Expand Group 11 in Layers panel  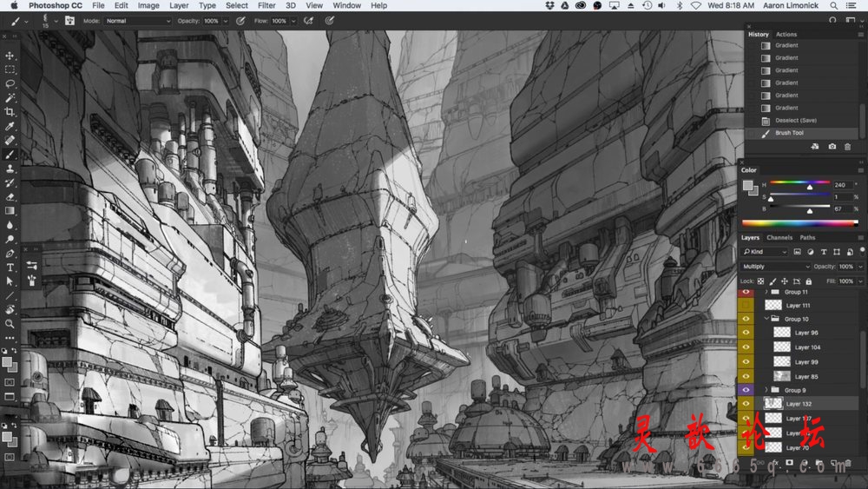point(766,292)
